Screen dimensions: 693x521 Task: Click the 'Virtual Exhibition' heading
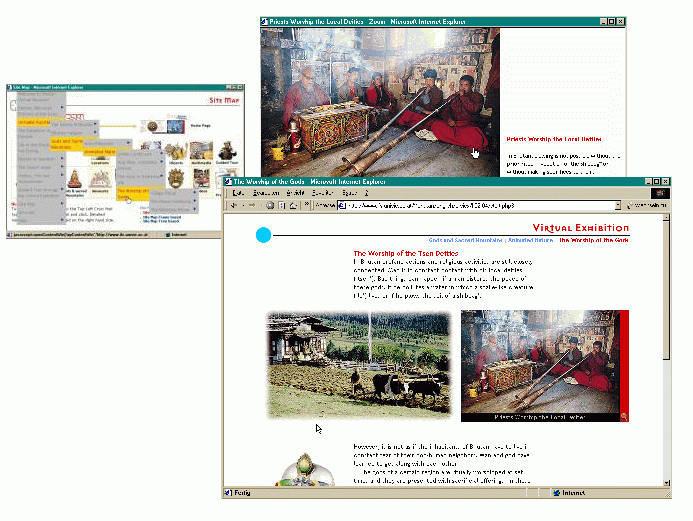581,228
